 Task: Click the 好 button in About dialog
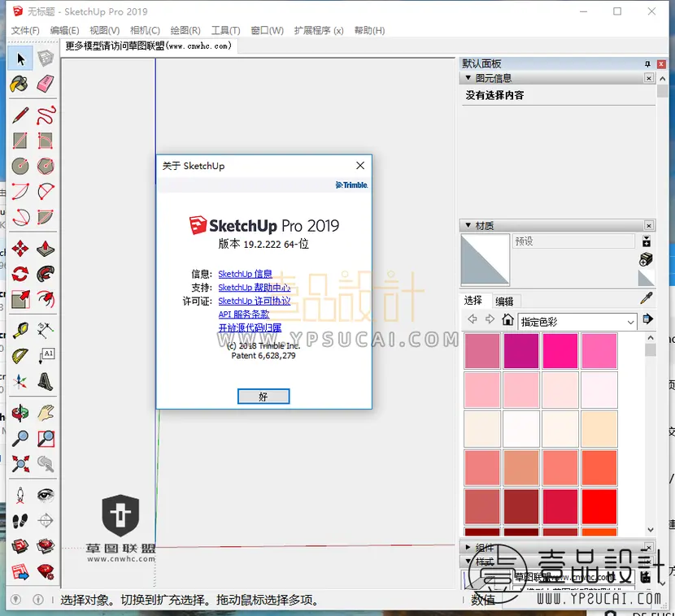263,397
